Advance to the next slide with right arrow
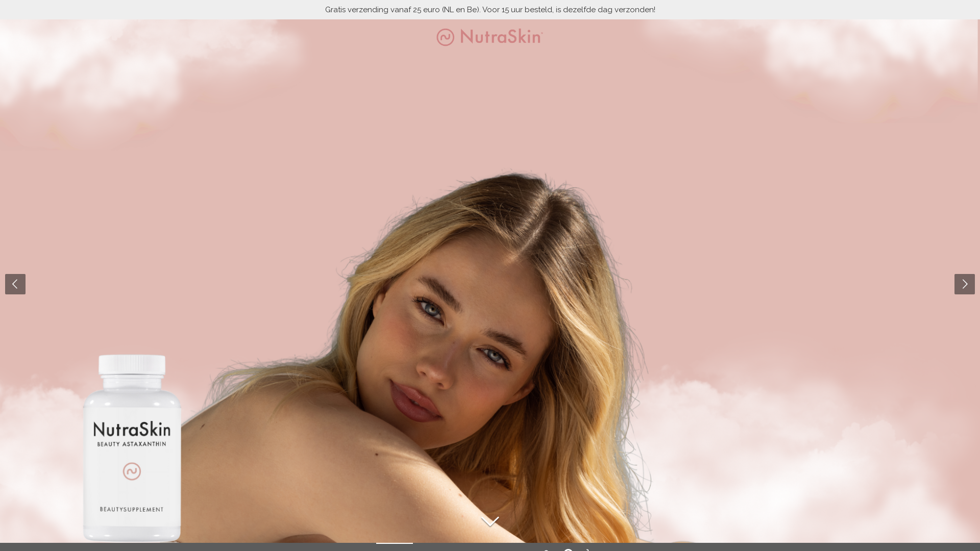Image resolution: width=980 pixels, height=551 pixels. (964, 284)
